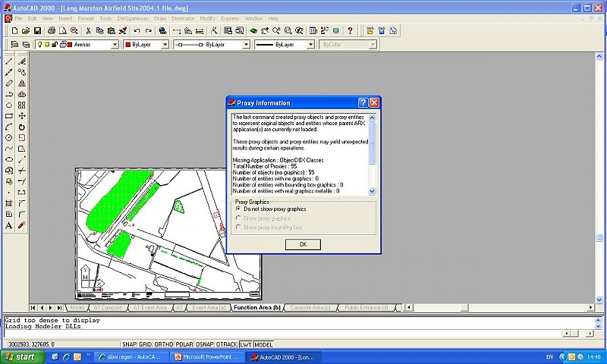Screen dimensions: 607x364
Task: Click the Redo arrow icon
Action: point(148,30)
